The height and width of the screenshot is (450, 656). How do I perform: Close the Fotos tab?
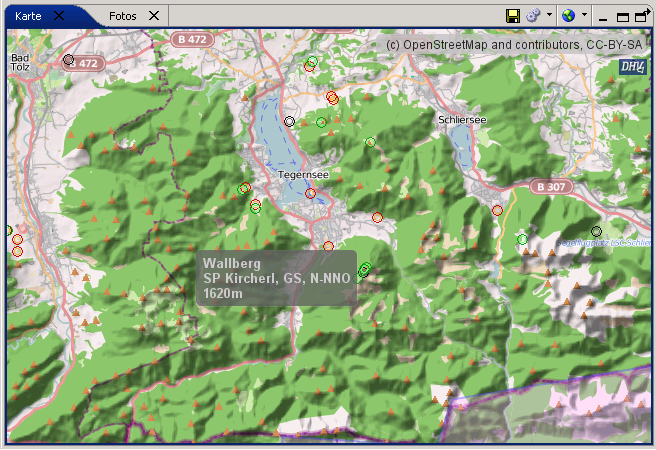tap(154, 16)
